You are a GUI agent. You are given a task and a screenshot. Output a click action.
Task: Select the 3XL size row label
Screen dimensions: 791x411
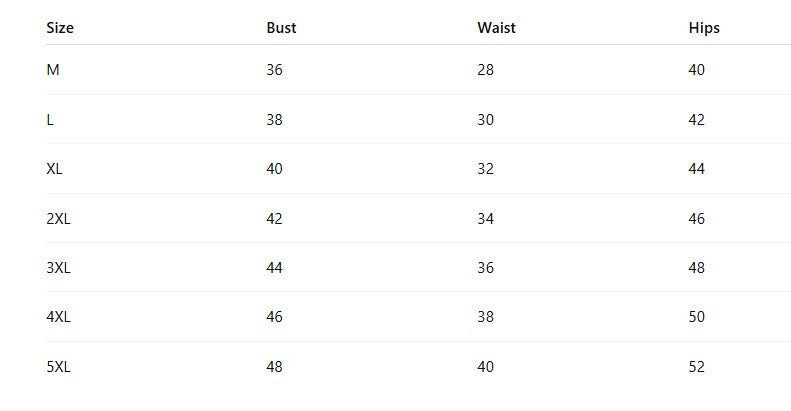pos(59,267)
